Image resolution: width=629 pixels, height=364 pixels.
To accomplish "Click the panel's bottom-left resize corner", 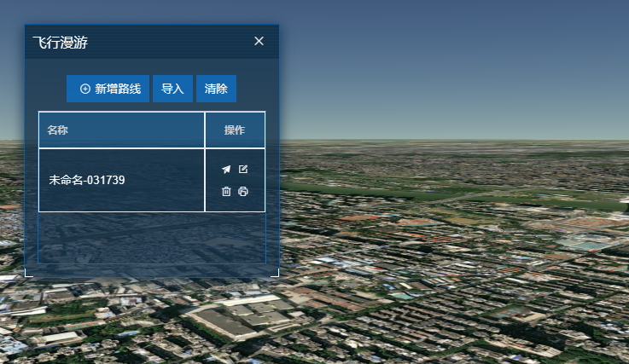I will [28, 273].
